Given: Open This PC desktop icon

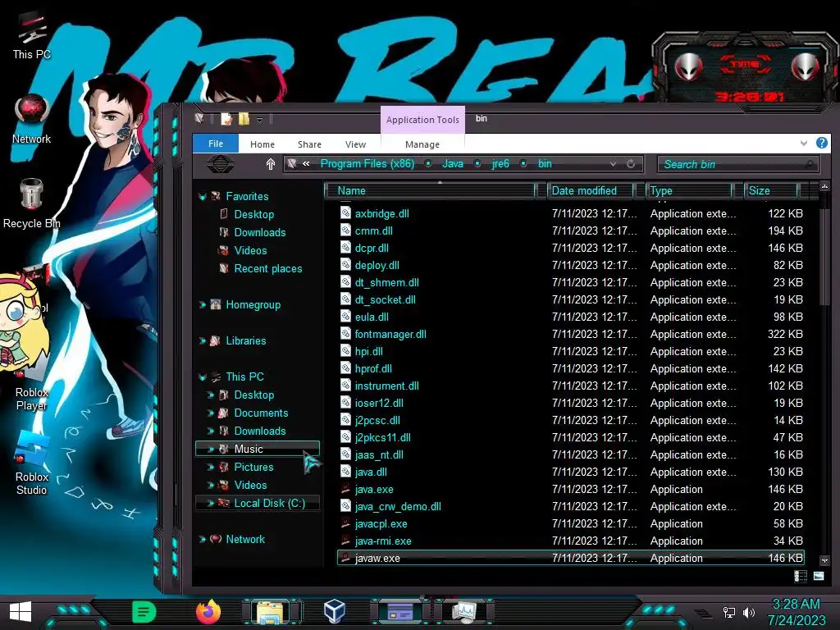Looking at the screenshot, I should [32, 34].
